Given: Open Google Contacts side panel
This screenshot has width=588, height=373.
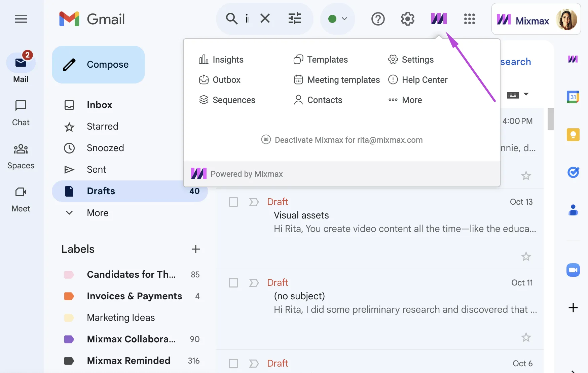Looking at the screenshot, I should 573,210.
